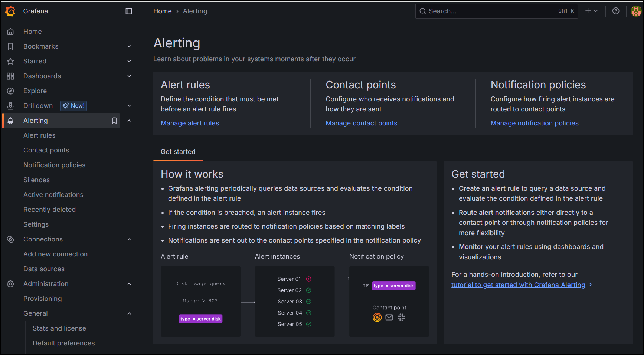This screenshot has height=355, width=644.
Task: Open the help question mark icon
Action: pyautogui.click(x=616, y=11)
